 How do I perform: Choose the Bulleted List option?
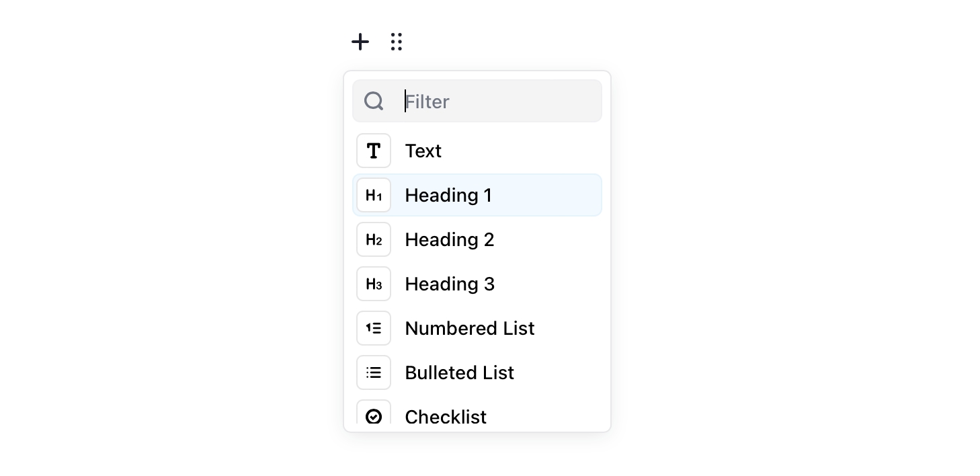click(460, 373)
